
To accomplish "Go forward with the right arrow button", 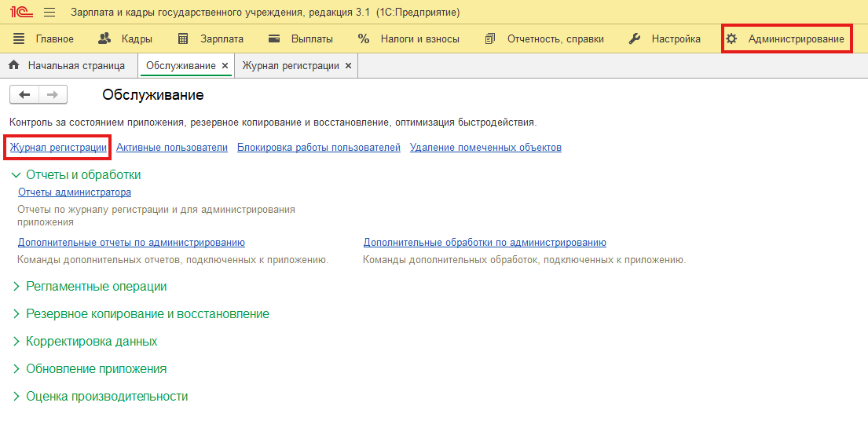I will (53, 94).
